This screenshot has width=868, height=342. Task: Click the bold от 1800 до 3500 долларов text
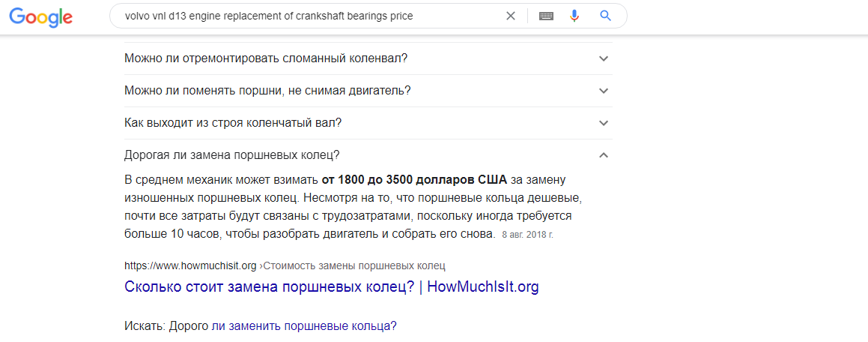pos(414,180)
